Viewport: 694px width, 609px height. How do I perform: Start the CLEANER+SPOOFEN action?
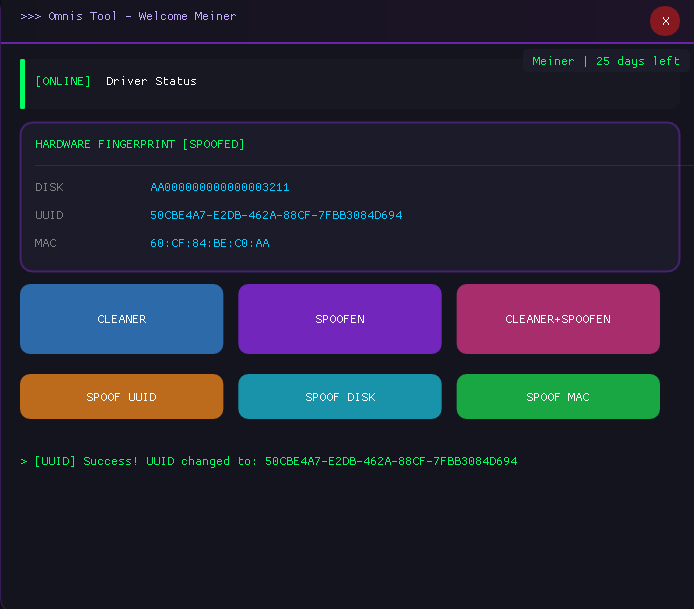(558, 319)
